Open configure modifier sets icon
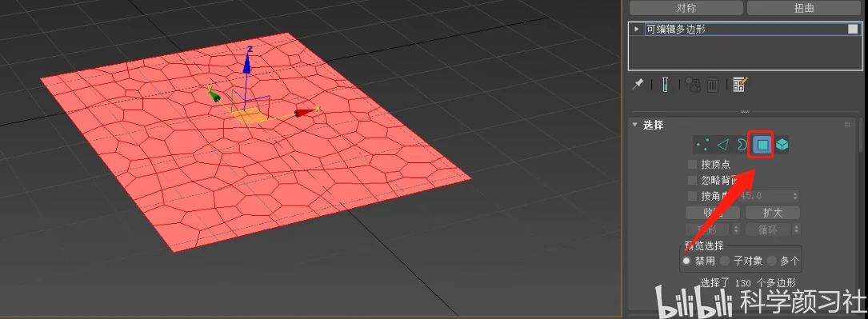The width and height of the screenshot is (868, 319). [740, 85]
